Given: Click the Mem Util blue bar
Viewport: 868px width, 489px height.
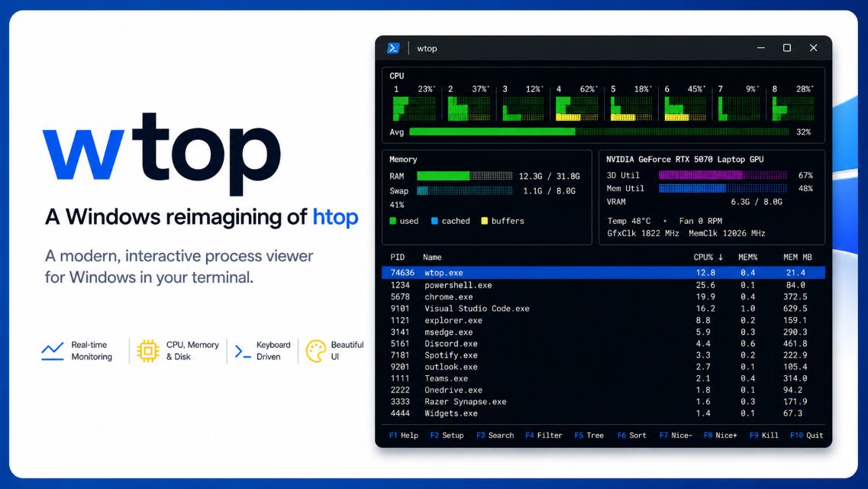Looking at the screenshot, I should tap(722, 188).
